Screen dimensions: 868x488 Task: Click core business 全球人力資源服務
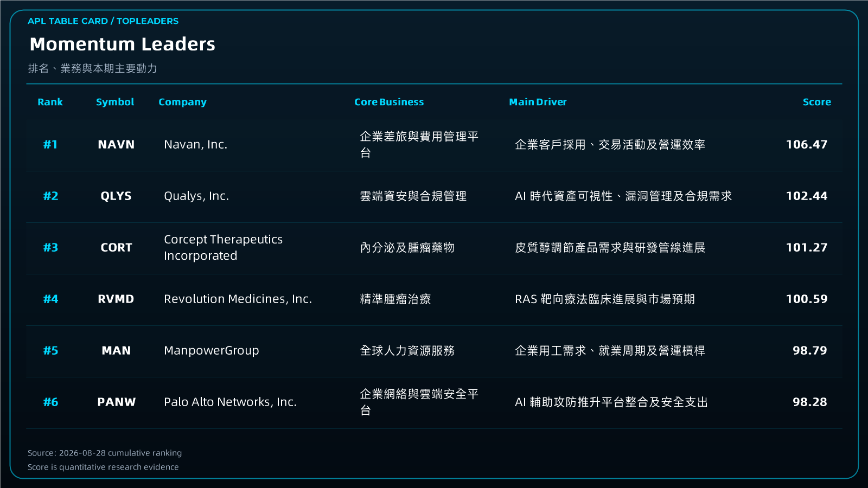[x=407, y=351]
